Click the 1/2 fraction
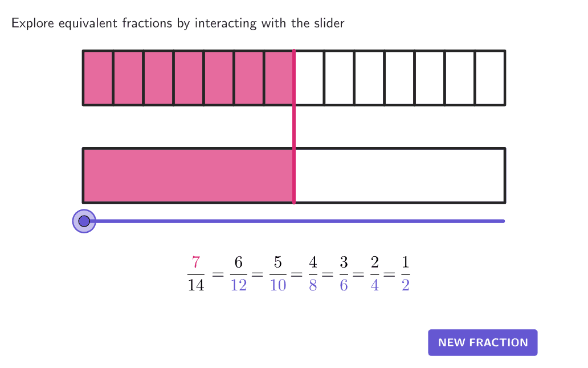 click(x=405, y=274)
